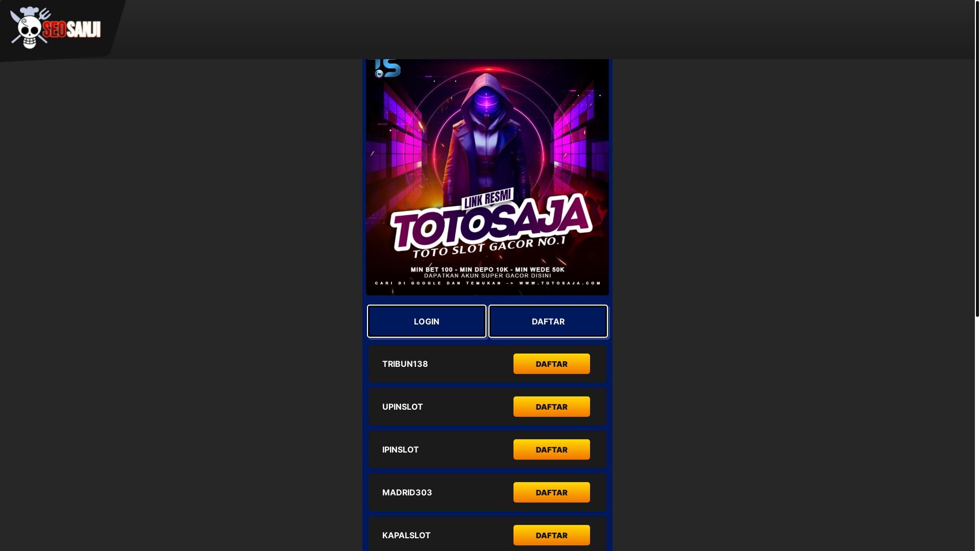
Task: Click DAFTAR for KAPALSLOT
Action: 552,535
